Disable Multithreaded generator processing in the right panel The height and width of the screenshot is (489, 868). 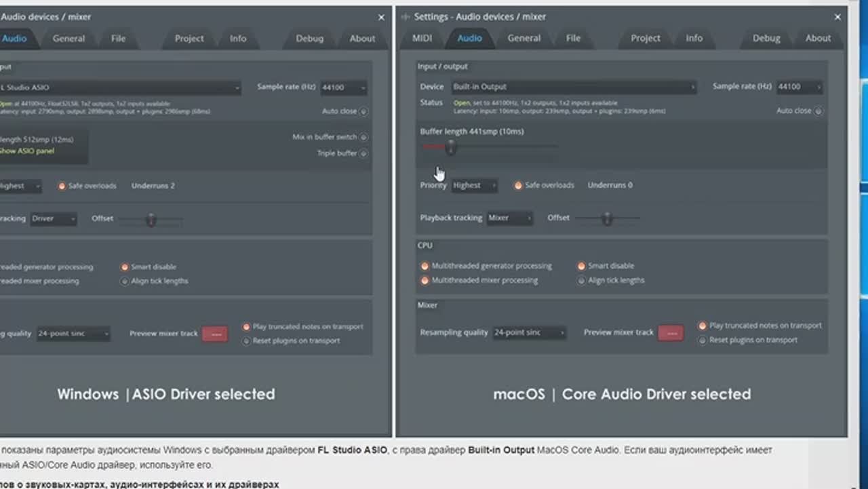tap(425, 267)
